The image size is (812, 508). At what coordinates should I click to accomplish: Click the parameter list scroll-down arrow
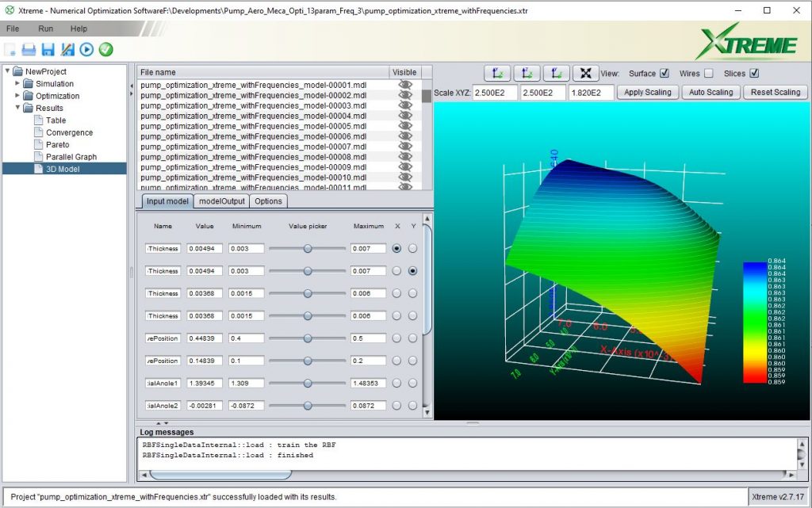(427, 412)
